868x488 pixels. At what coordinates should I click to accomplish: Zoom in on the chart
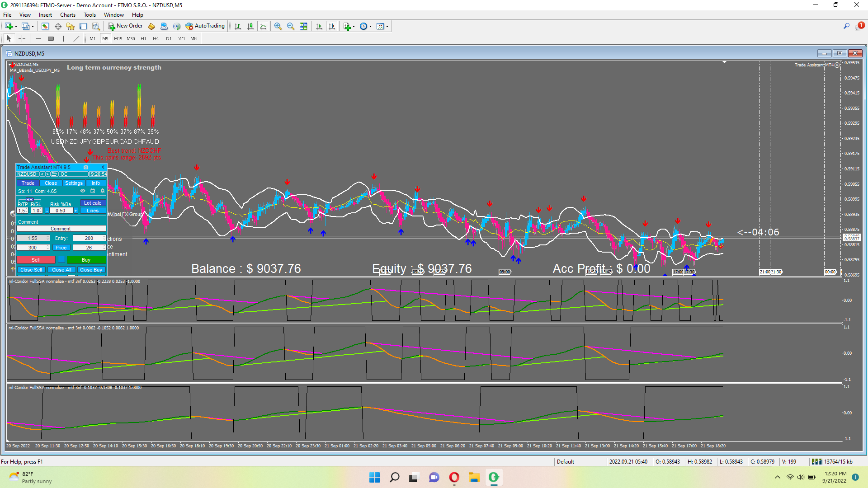tap(278, 26)
